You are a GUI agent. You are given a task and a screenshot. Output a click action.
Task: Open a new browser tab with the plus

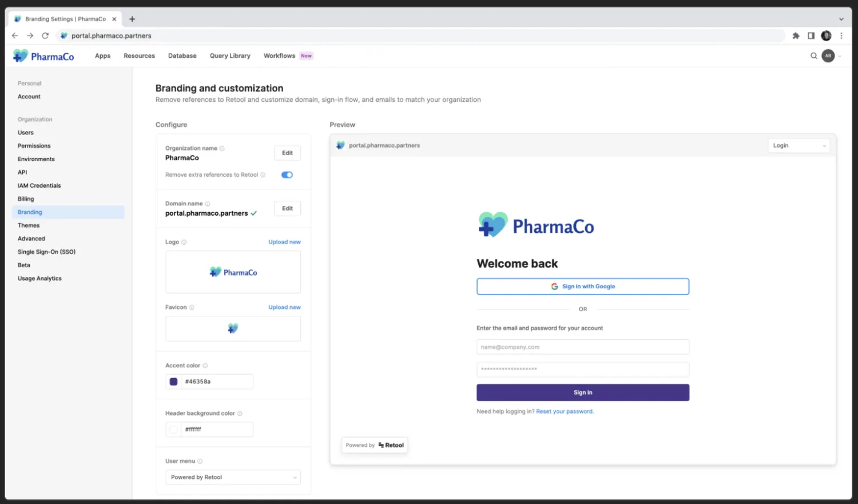[x=132, y=19]
